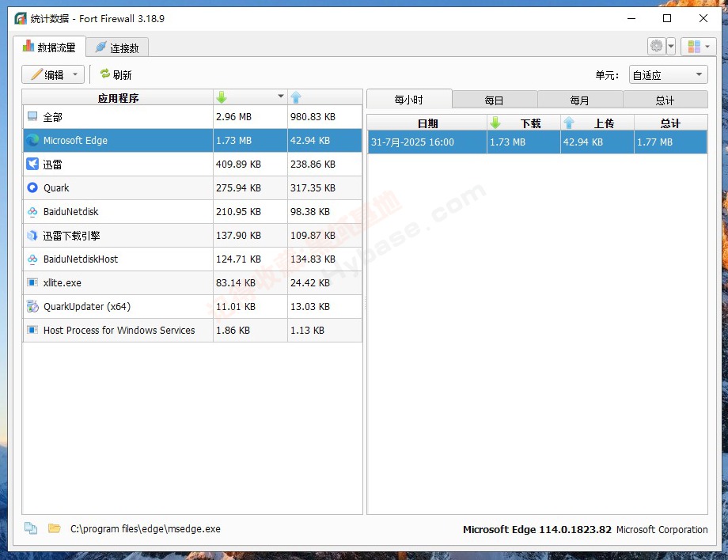Click the Microsoft Edge 114.0.1823.82 version text
Viewport: 728px width, 560px height.
tap(537, 529)
